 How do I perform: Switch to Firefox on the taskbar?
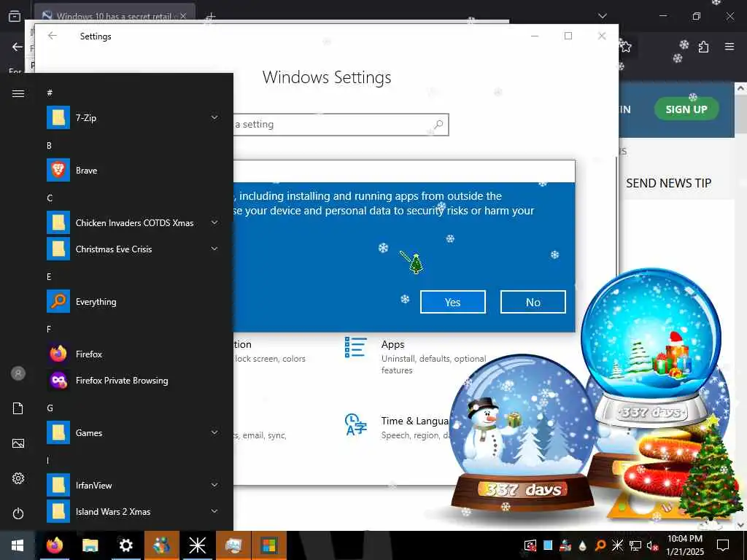tap(54, 545)
